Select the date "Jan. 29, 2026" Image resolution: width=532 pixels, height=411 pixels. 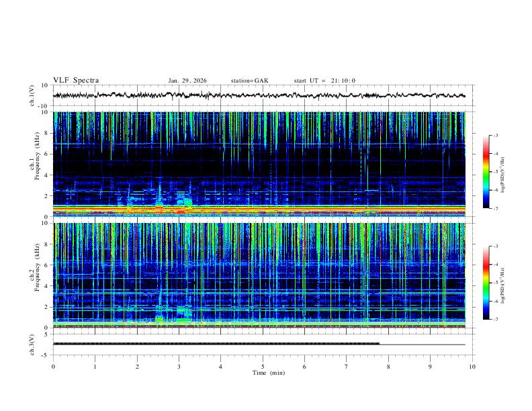tap(187, 81)
